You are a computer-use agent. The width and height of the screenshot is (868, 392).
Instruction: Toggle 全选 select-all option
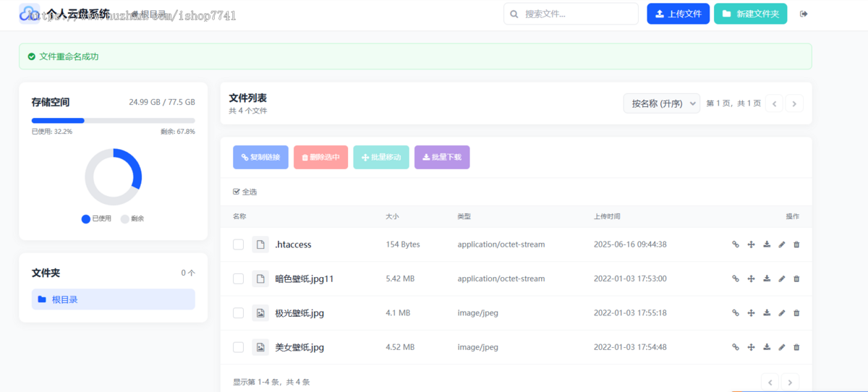(244, 192)
